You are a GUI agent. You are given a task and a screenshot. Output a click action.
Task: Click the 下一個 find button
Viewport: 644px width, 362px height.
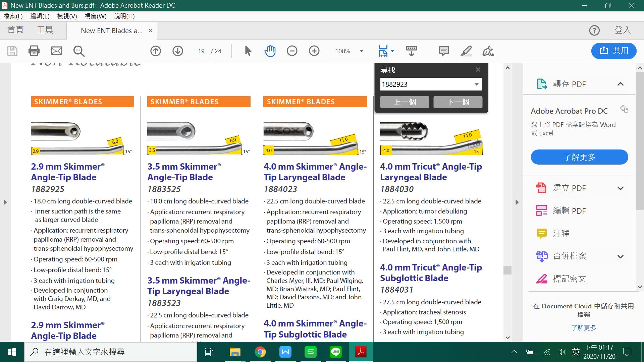(458, 102)
